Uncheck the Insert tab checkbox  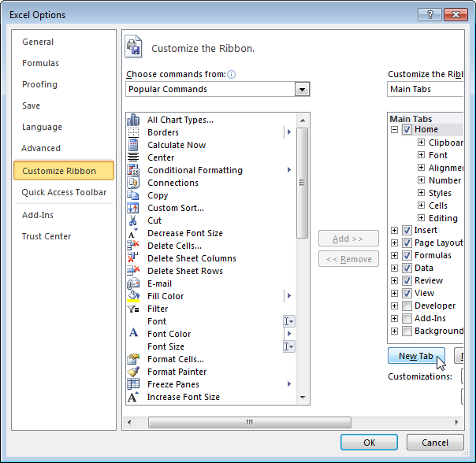(x=407, y=230)
